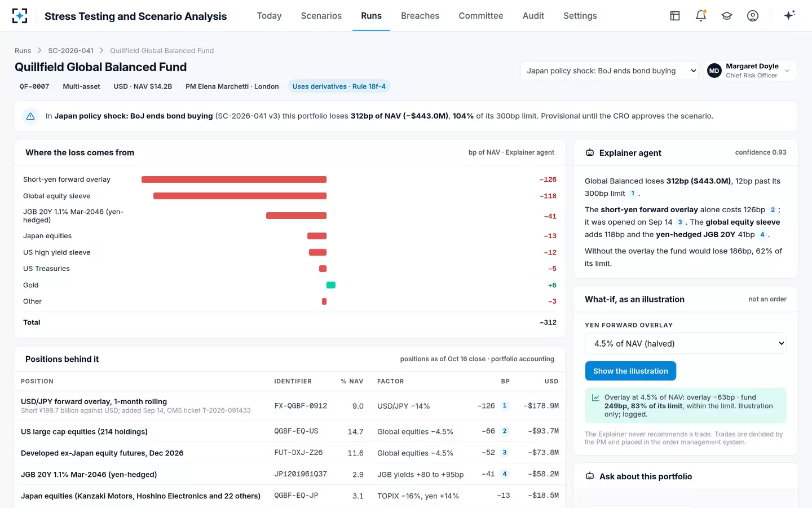
Task: Click the app logo icon
Action: point(20,16)
